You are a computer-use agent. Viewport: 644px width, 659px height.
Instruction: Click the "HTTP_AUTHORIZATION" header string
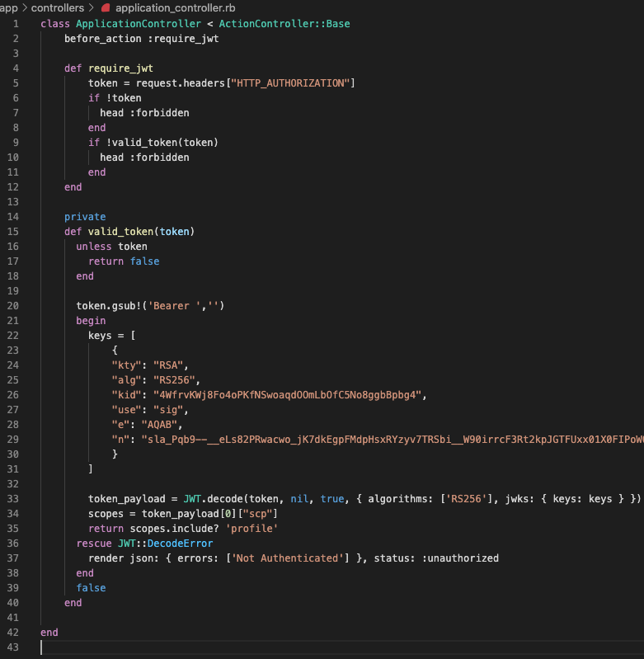point(294,82)
